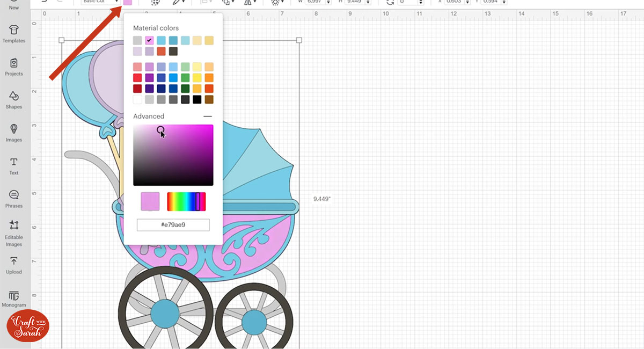644x349 pixels.
Task: Select the Text tool
Action: pyautogui.click(x=14, y=165)
